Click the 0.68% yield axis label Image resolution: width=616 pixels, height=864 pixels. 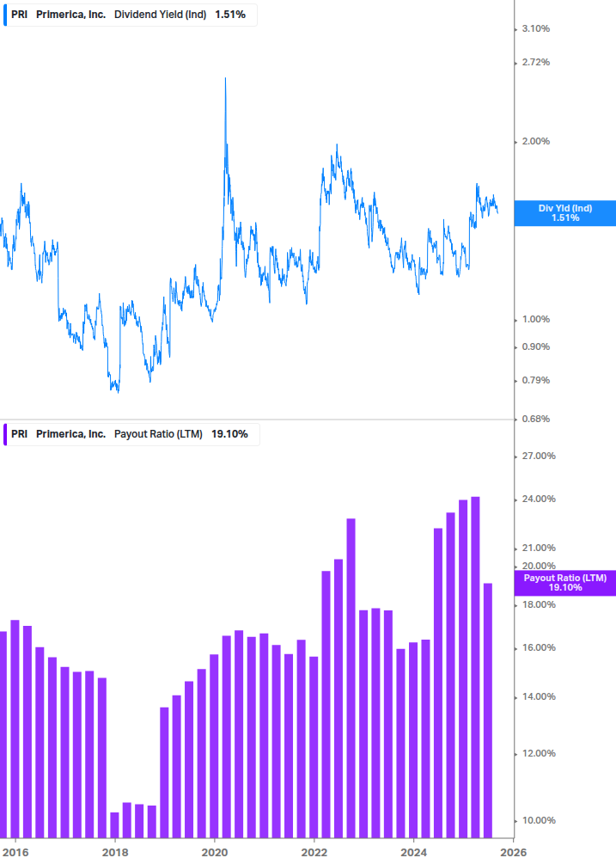535,419
